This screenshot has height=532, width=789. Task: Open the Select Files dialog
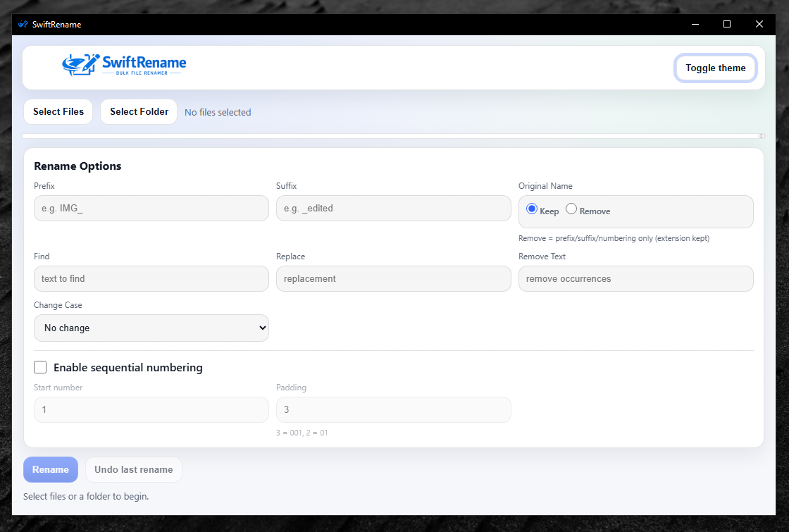58,111
